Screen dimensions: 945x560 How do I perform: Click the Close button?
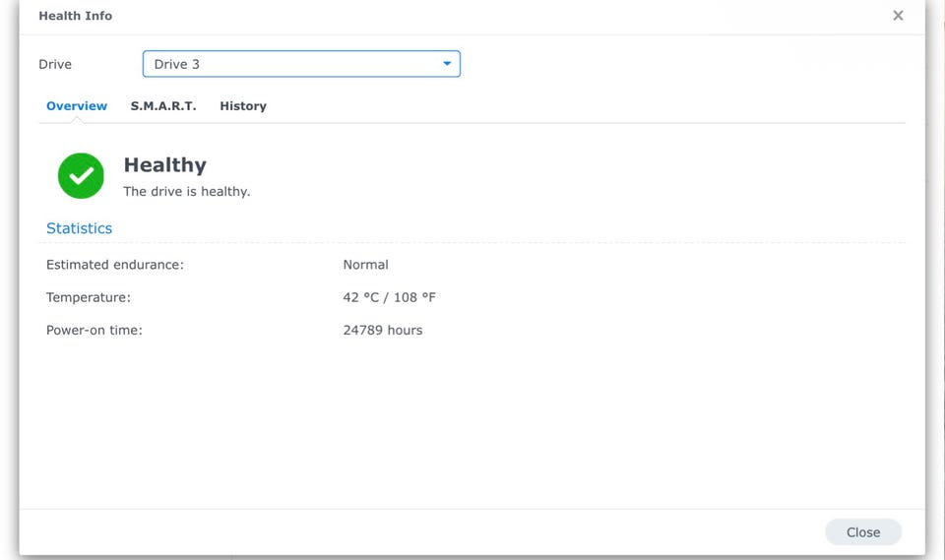pyautogui.click(x=863, y=532)
